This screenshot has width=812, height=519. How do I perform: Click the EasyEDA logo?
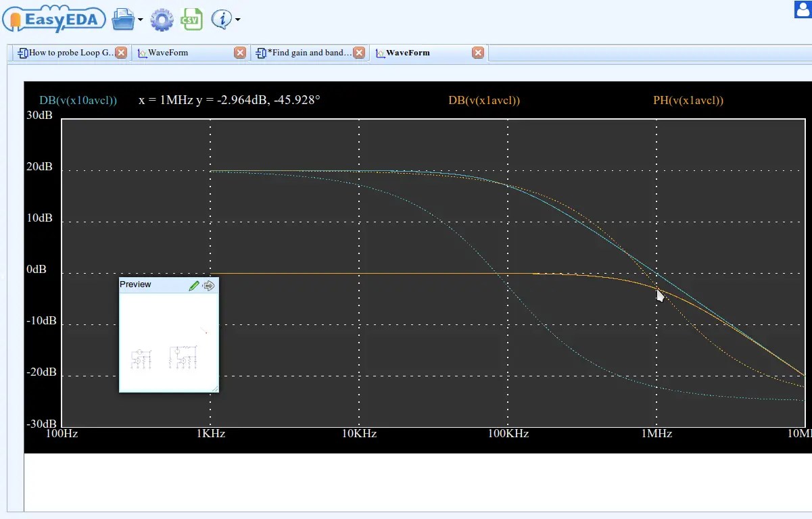tap(54, 18)
